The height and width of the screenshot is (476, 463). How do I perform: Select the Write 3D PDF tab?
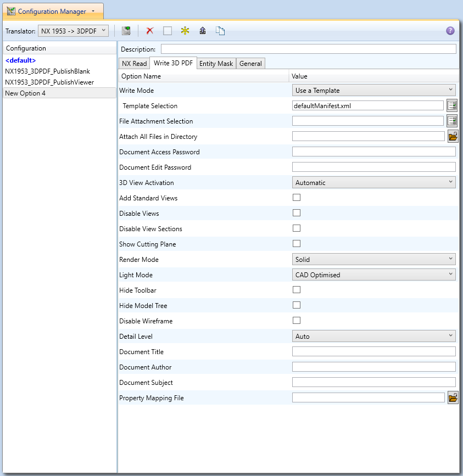(173, 63)
